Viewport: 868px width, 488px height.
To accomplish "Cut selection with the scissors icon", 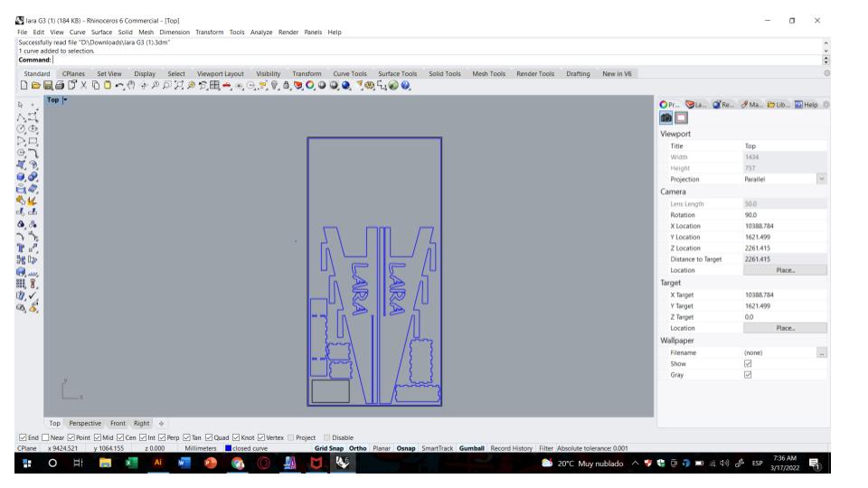I will coord(83,85).
